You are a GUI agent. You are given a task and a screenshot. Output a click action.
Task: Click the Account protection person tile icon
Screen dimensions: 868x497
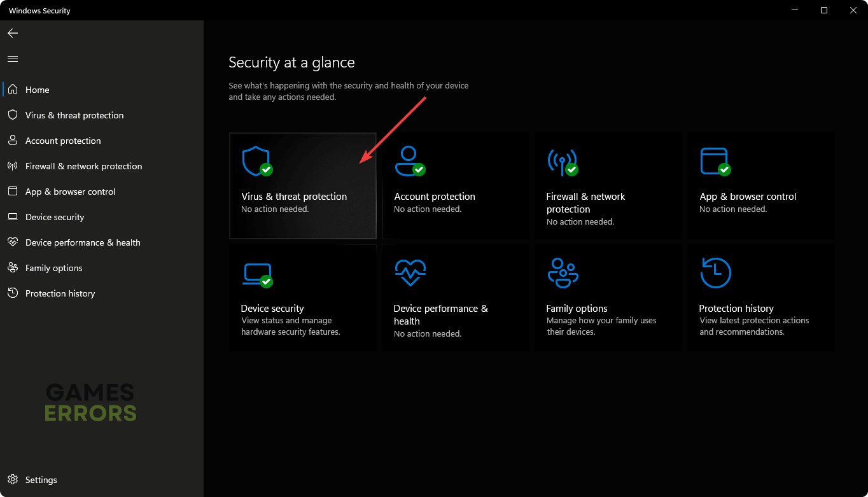tap(409, 161)
